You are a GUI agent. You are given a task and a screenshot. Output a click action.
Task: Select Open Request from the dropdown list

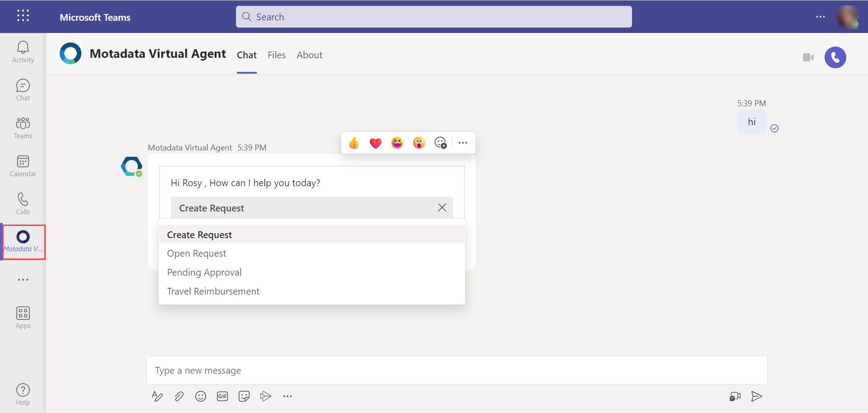[197, 253]
